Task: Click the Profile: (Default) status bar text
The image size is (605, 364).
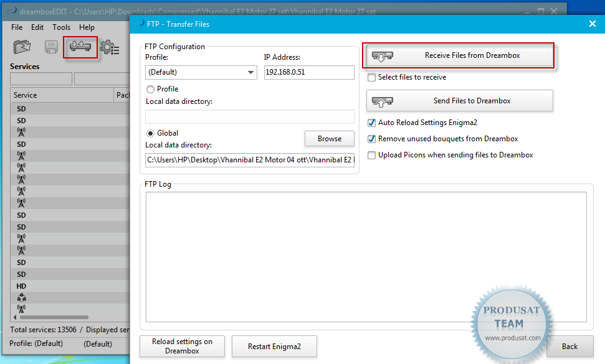Action: click(x=36, y=343)
